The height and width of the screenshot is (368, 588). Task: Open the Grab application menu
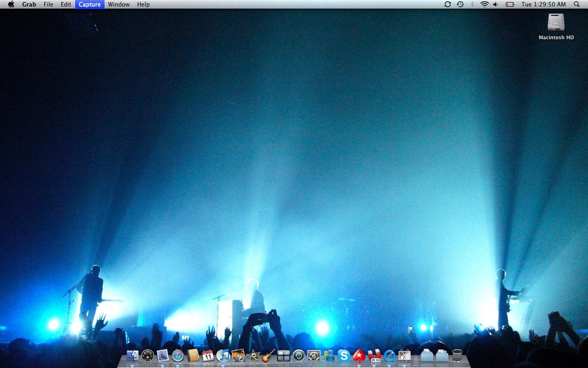29,4
